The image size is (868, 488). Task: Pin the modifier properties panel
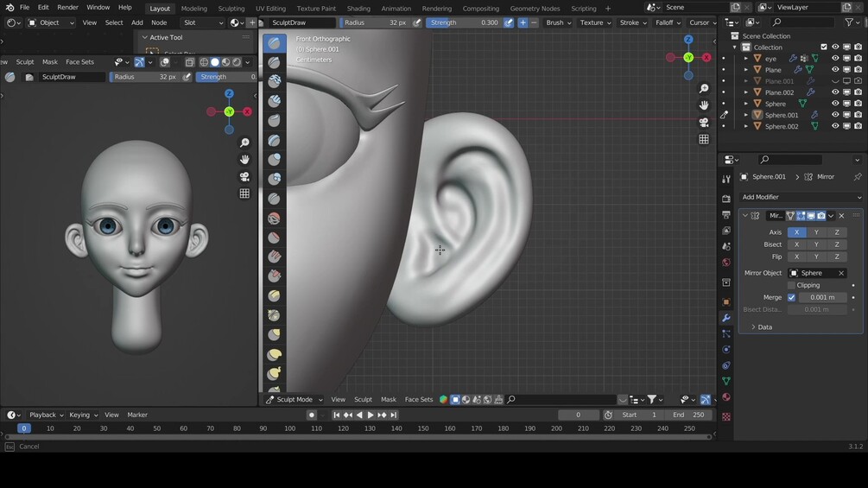[858, 177]
